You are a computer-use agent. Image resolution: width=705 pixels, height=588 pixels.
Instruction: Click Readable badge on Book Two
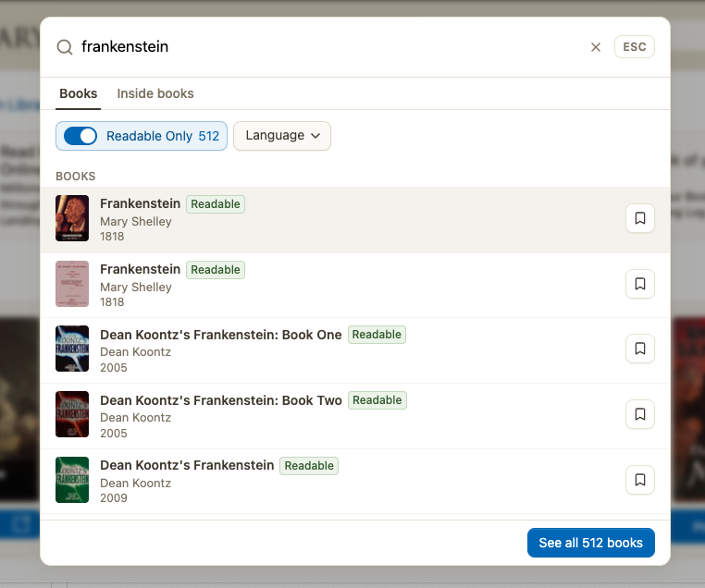[x=377, y=400]
